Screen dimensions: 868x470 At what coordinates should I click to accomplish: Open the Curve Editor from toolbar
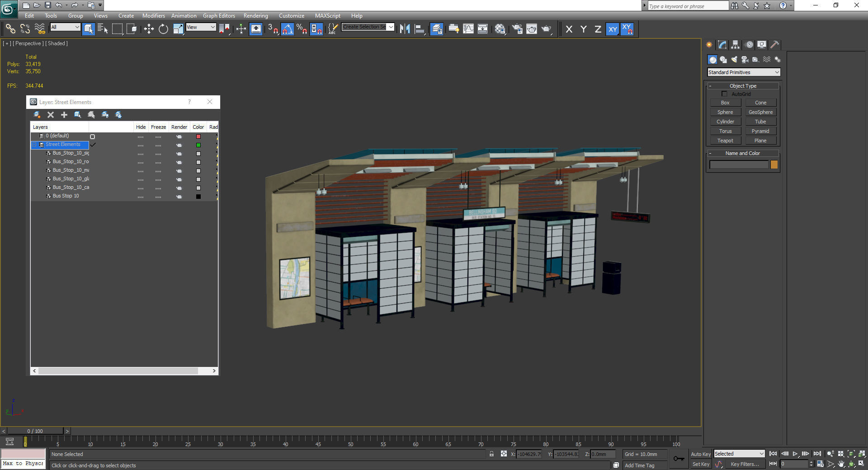[x=468, y=29]
